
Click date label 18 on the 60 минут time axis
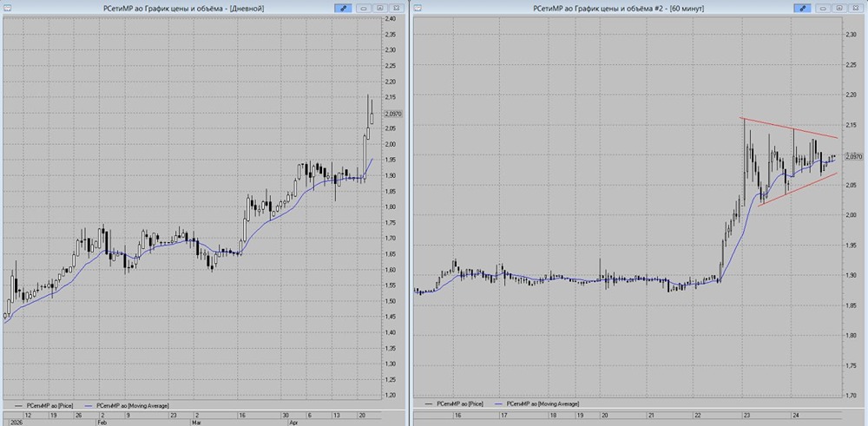coord(552,415)
